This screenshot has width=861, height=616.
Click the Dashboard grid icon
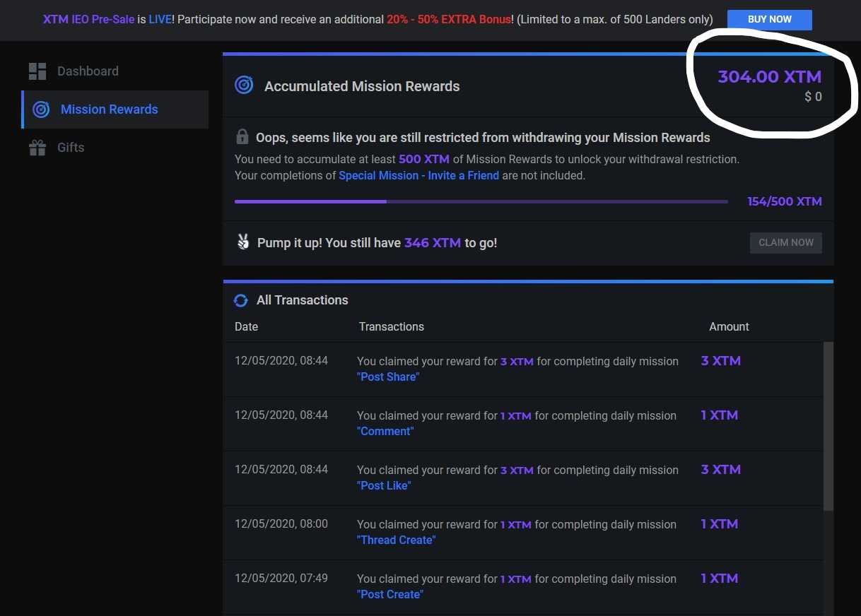click(x=37, y=71)
